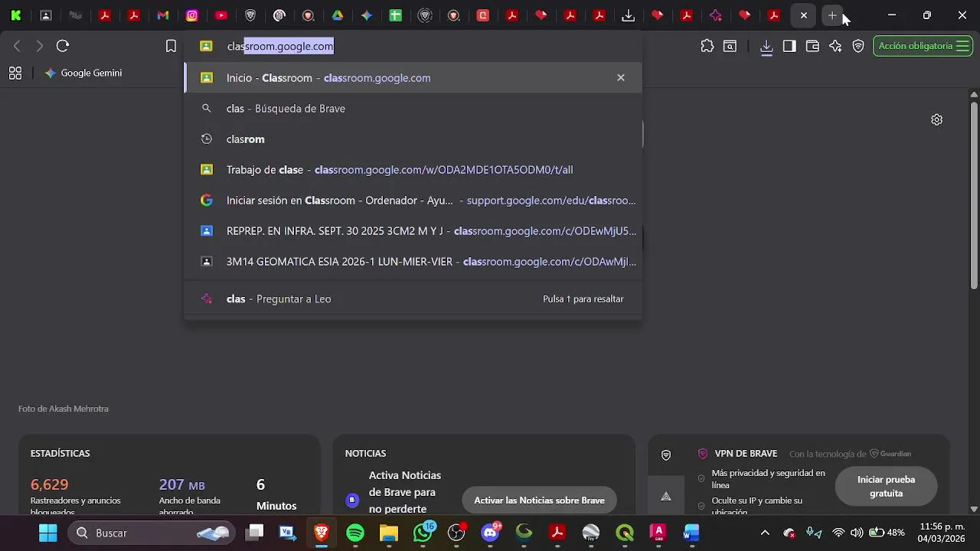Viewport: 980px width, 551px height.
Task: Switch to the YouTube tab
Action: point(221,15)
